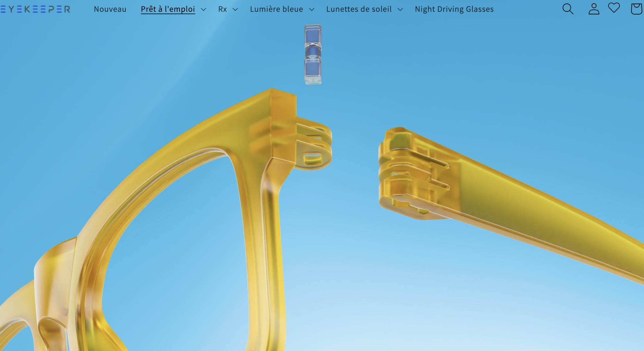644x351 pixels.
Task: Expand the chevron next to Rx
Action: coord(235,9)
